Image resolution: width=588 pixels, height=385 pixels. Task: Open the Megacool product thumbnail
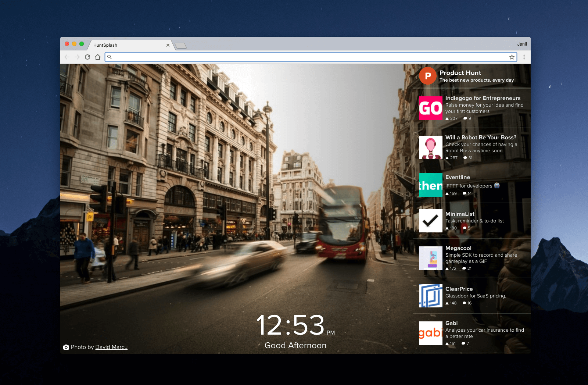(x=431, y=258)
